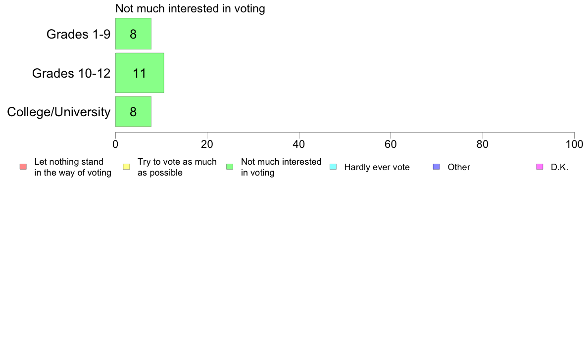Viewport: 588px width, 364px height.
Task: Click the blue Other legend swatch
Action: 436,167
